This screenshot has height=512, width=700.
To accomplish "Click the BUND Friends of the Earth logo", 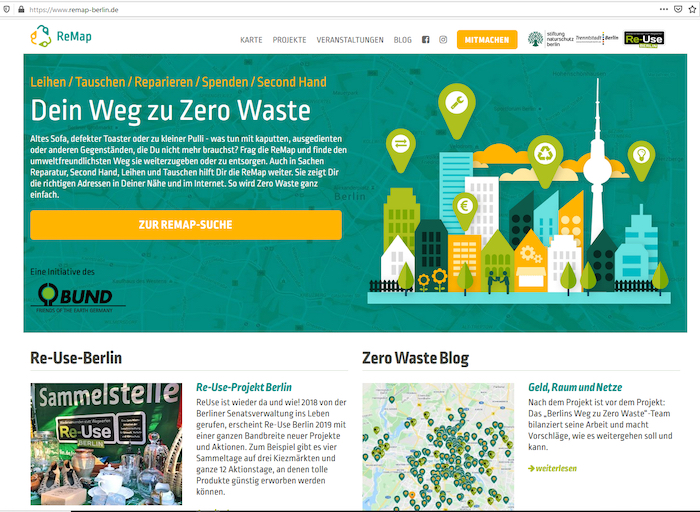I will pos(78,298).
